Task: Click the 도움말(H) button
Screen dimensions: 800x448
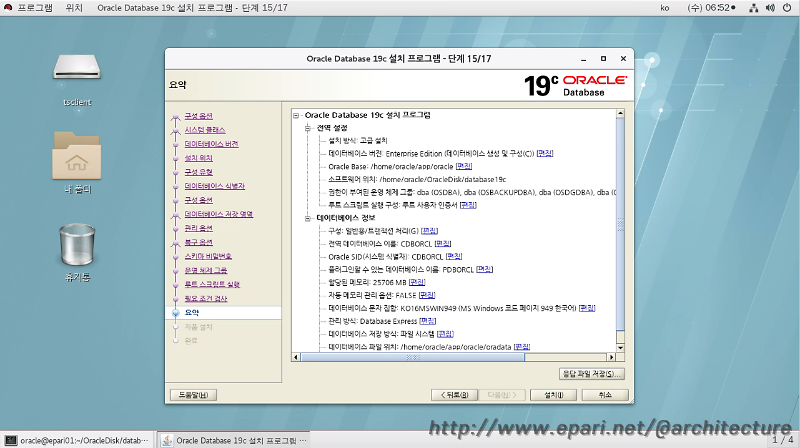Action: 193,395
